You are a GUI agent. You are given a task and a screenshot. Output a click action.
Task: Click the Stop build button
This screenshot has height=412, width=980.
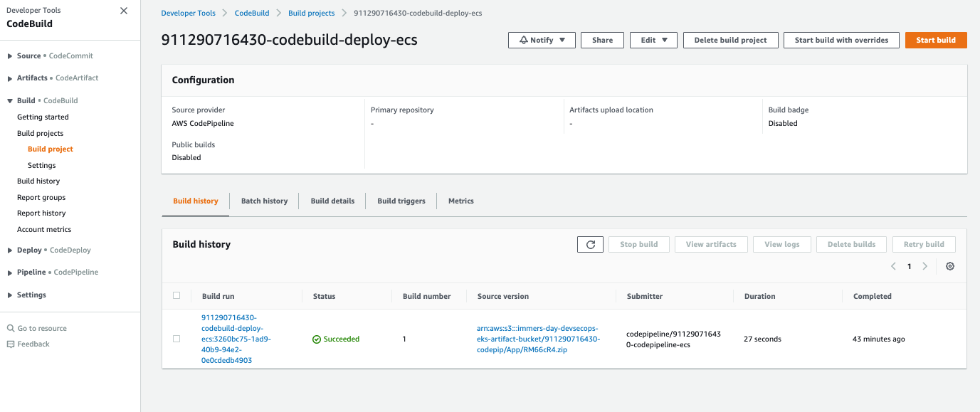(638, 244)
